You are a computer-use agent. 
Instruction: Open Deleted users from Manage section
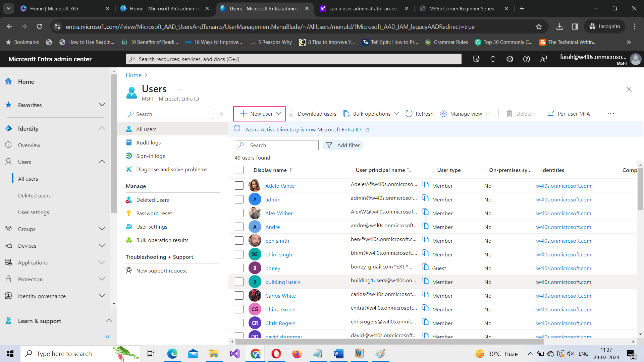(153, 200)
